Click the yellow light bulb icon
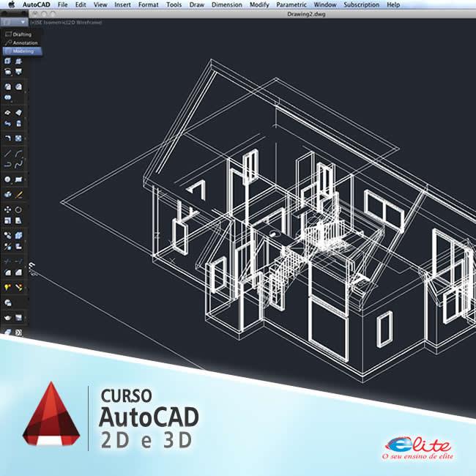Screen dimensions: 476x476 [7, 287]
